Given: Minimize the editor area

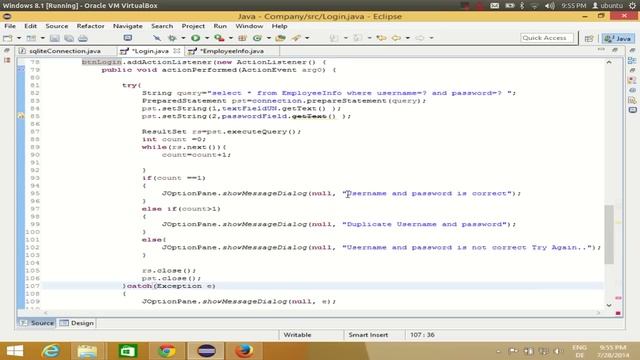Looking at the screenshot, I should [x=601, y=50].
